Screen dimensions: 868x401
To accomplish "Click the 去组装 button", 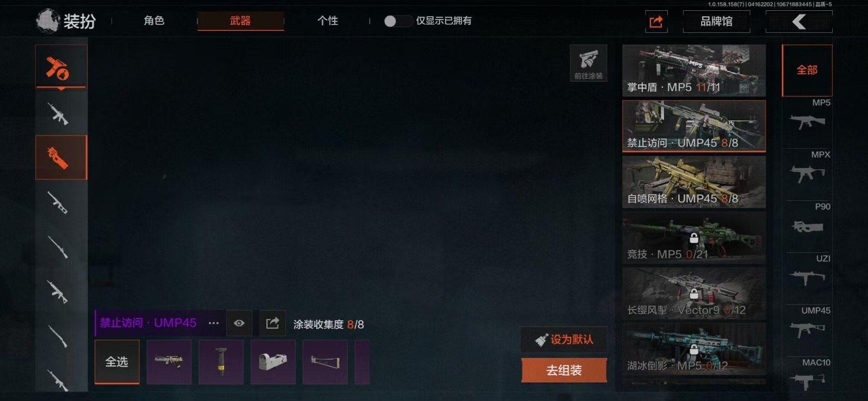I will 564,370.
